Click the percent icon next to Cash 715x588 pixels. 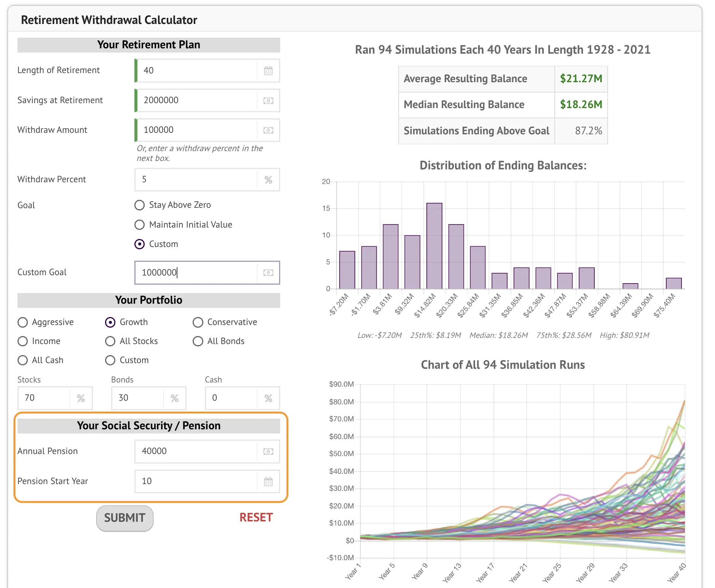268,398
